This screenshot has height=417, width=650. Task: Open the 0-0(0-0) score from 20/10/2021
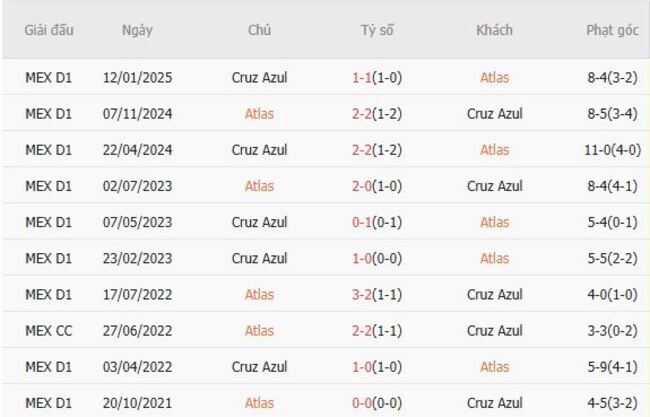tap(377, 403)
